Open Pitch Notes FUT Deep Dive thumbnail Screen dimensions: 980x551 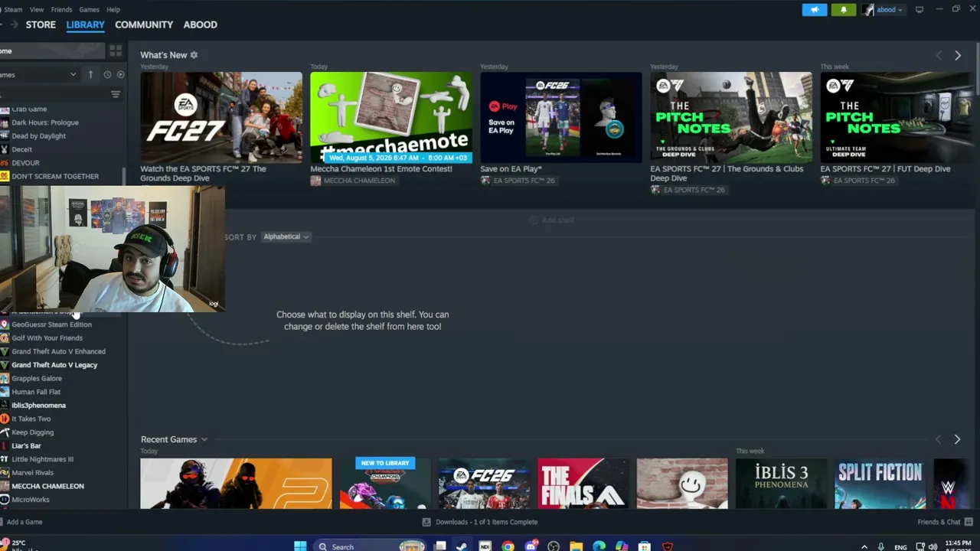pyautogui.click(x=900, y=117)
